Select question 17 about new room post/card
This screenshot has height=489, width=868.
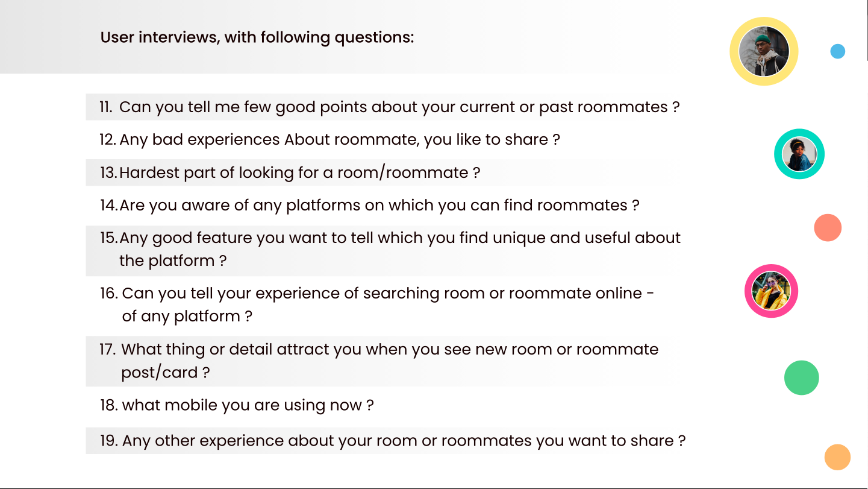tap(379, 361)
